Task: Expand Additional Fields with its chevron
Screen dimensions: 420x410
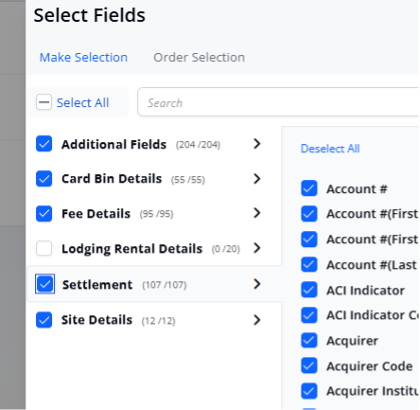Action: [x=257, y=144]
